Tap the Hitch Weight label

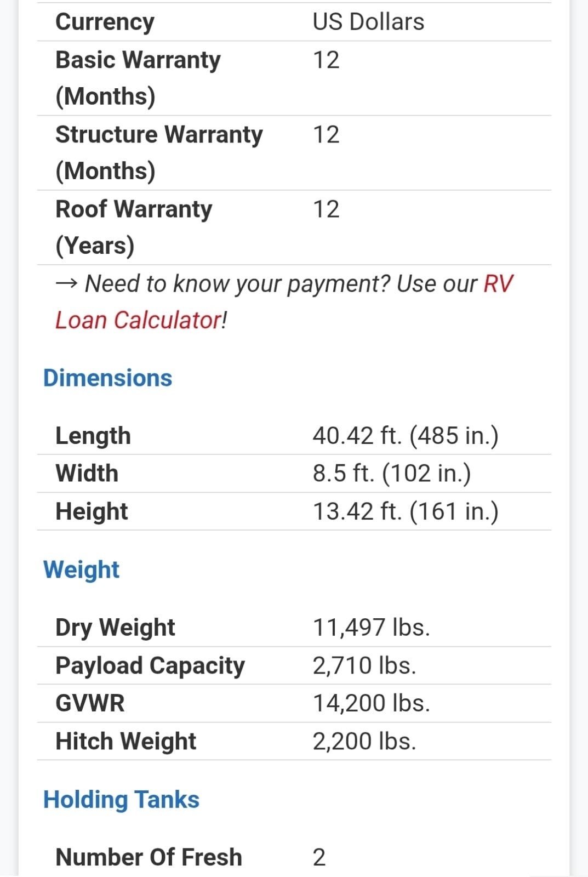[x=125, y=741]
